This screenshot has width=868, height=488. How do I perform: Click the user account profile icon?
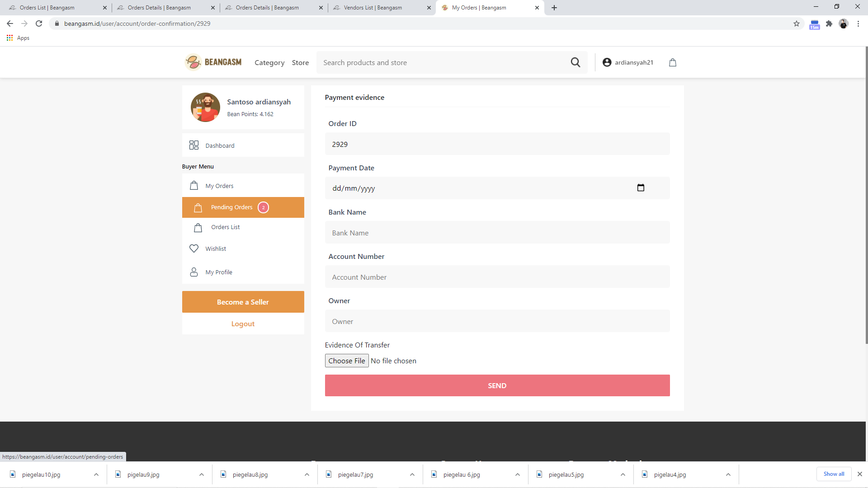(x=607, y=62)
